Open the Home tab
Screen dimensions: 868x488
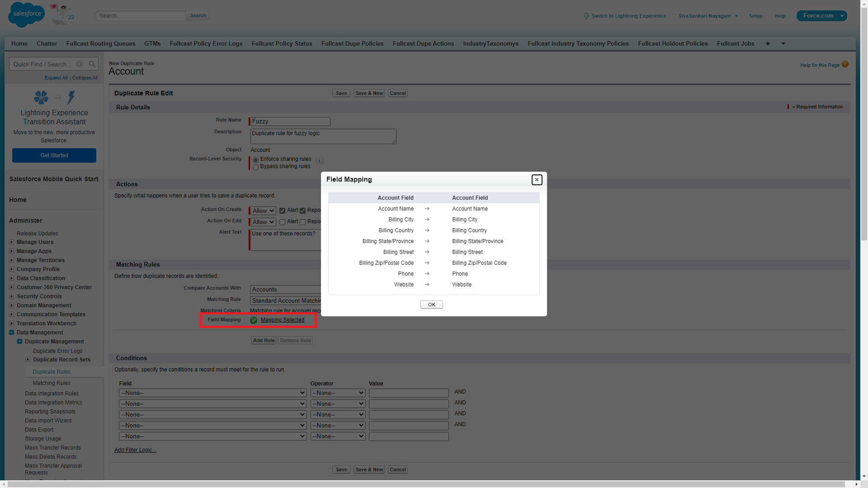pos(19,44)
